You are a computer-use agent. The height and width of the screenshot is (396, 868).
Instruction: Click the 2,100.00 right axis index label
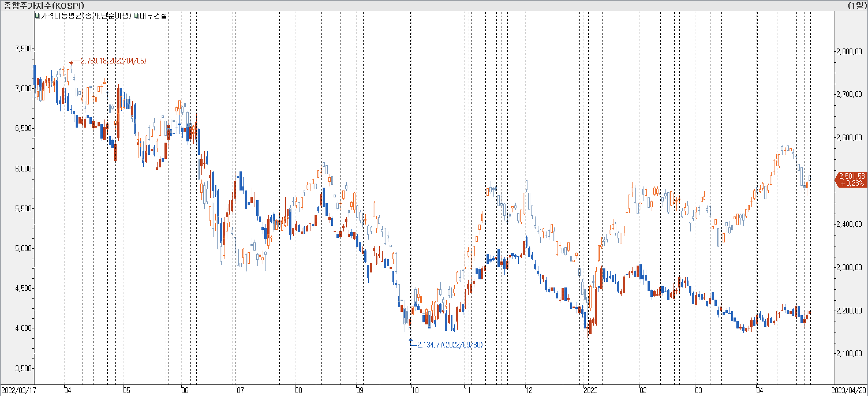pyautogui.click(x=849, y=353)
